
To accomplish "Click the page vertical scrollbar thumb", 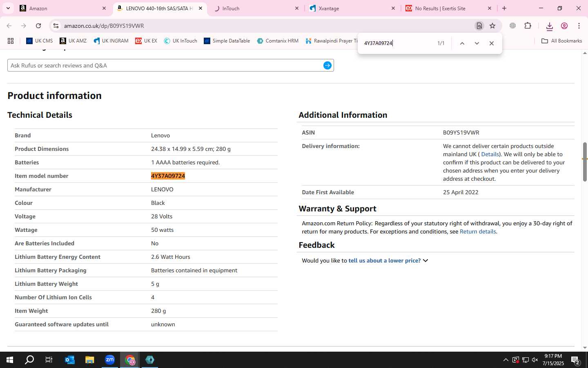I will tap(585, 162).
